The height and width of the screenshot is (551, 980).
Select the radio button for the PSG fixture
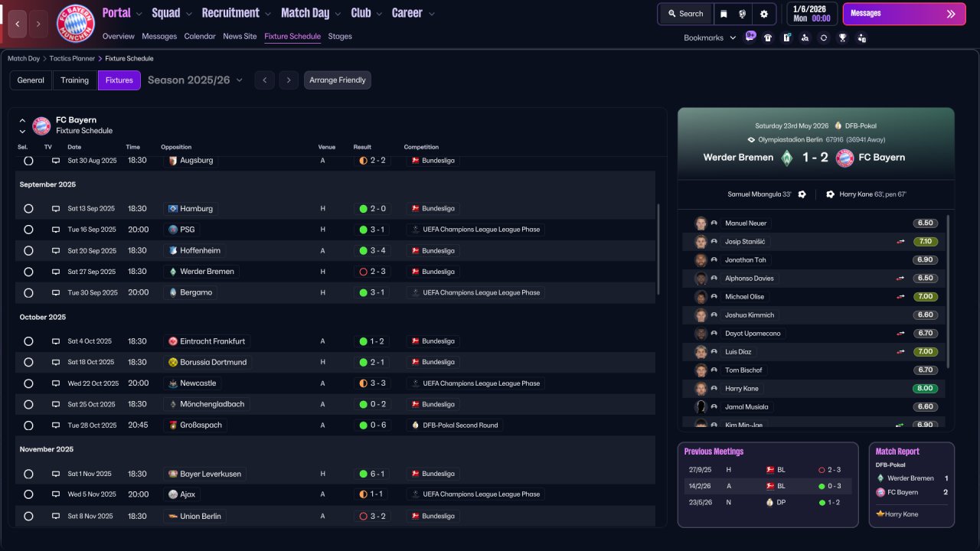28,230
